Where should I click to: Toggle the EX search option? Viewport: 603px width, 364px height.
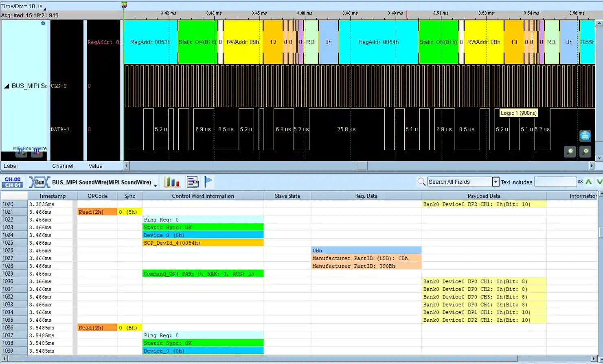[x=580, y=182]
